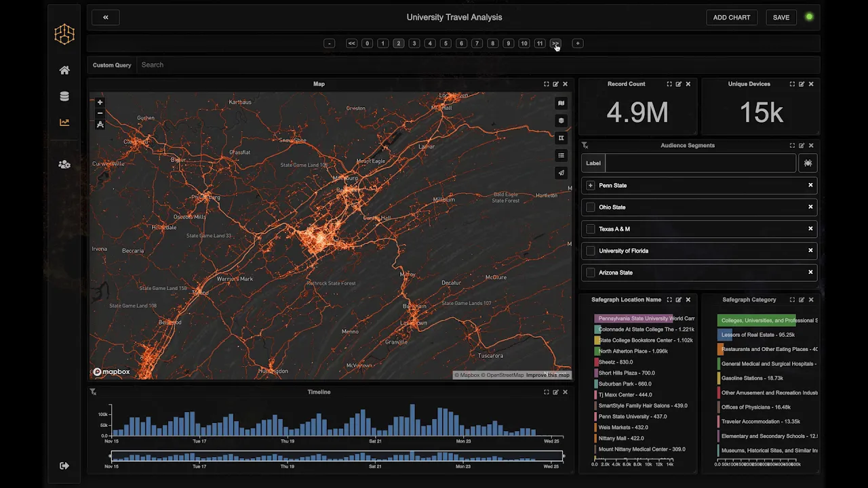
Task: Check the Ohio State segment
Action: [591, 207]
